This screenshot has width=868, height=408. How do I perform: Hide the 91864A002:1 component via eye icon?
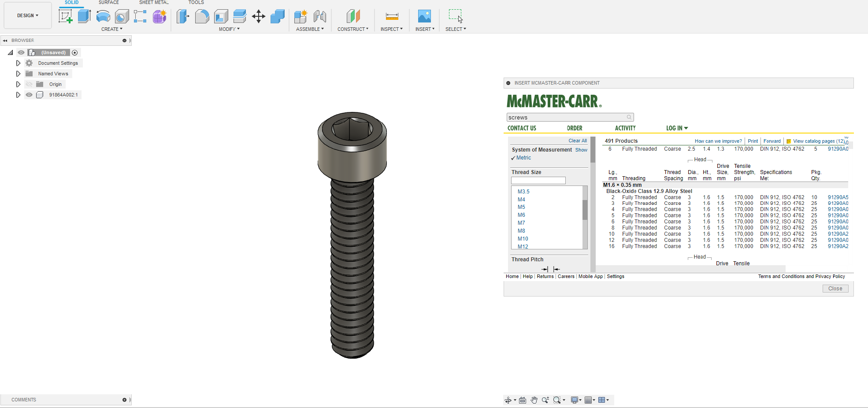(x=29, y=95)
